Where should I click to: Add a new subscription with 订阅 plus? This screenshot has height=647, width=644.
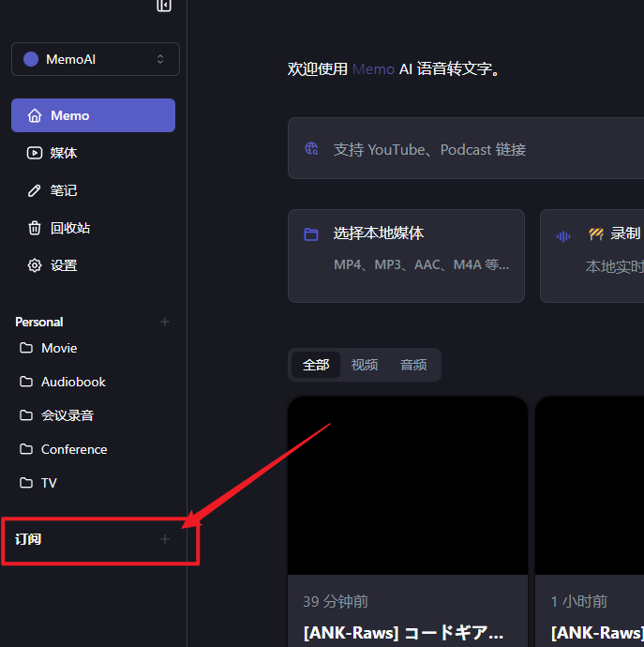click(165, 539)
